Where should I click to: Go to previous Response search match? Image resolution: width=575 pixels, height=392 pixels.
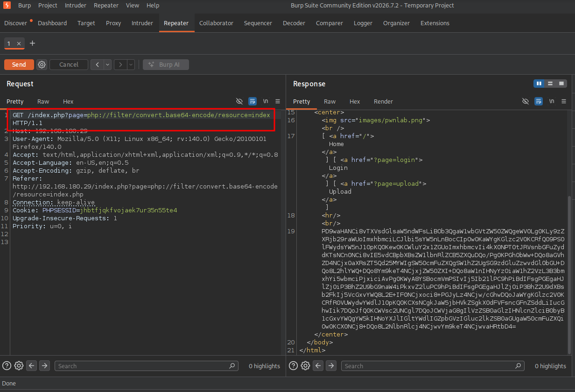point(318,365)
